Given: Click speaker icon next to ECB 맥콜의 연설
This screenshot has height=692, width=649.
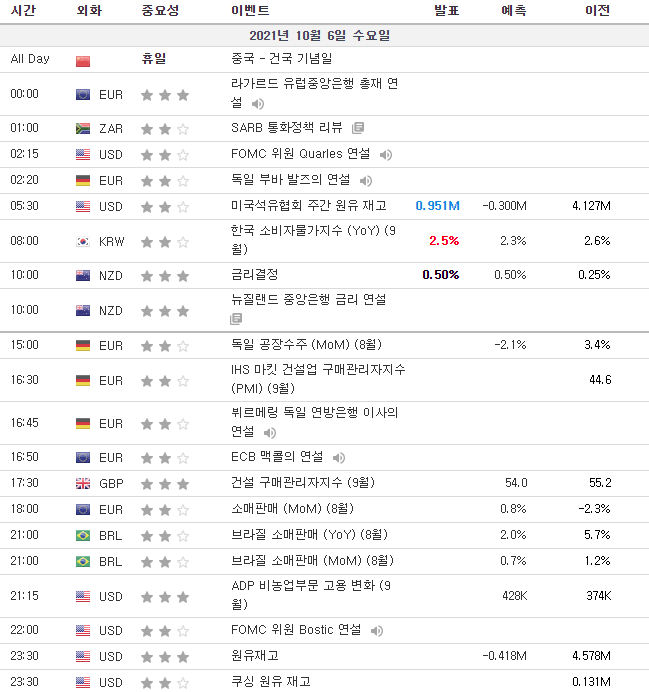Looking at the screenshot, I should click(338, 458).
